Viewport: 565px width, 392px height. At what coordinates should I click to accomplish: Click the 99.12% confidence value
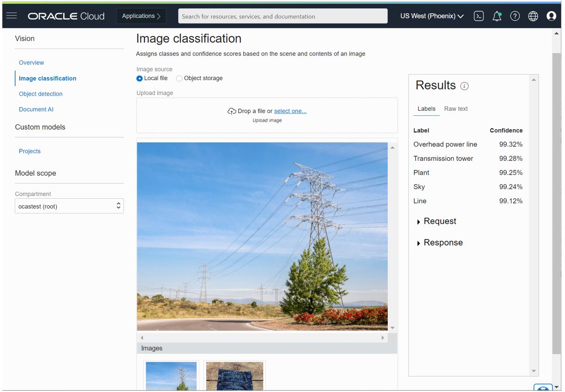pos(511,201)
